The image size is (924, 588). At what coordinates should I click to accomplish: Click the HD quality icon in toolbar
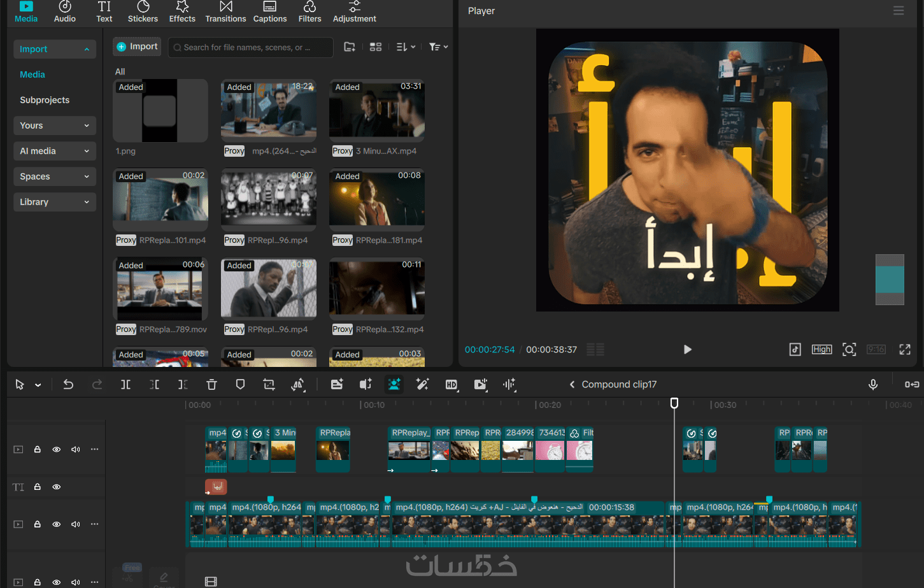click(x=451, y=384)
